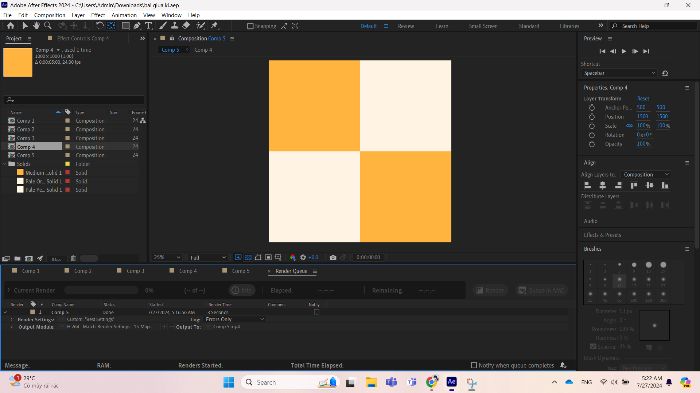Play the preview with Play button
700x393 pixels.
(x=624, y=51)
